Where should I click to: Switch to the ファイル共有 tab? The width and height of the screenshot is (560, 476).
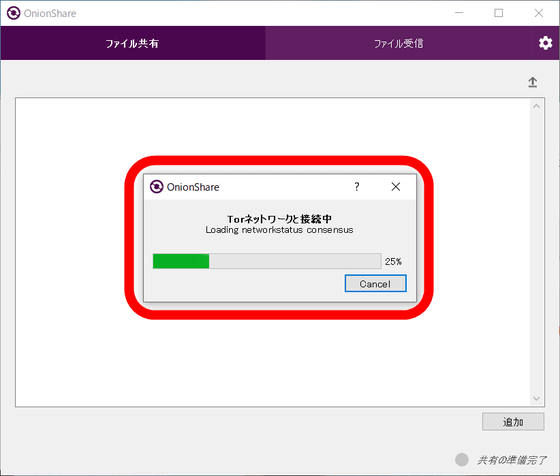133,43
